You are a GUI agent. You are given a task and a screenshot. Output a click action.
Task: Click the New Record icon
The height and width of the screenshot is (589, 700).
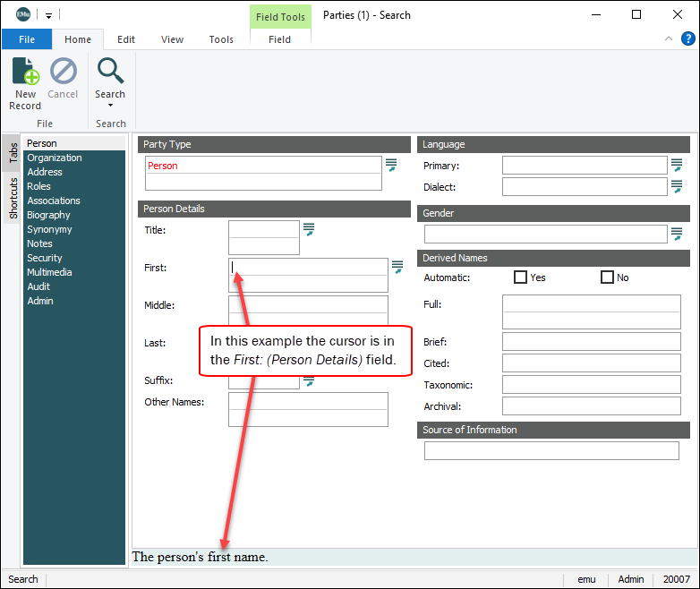pyautogui.click(x=25, y=72)
